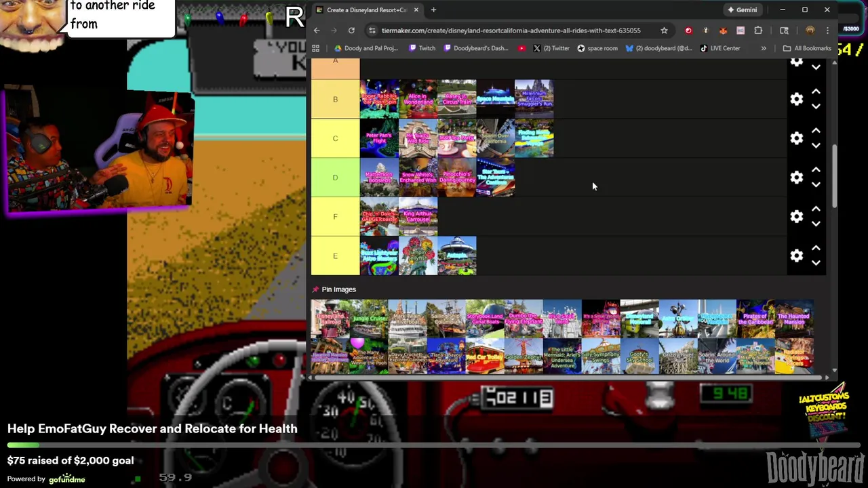Reload the tiermaker page
The image size is (868, 488).
point(351,30)
